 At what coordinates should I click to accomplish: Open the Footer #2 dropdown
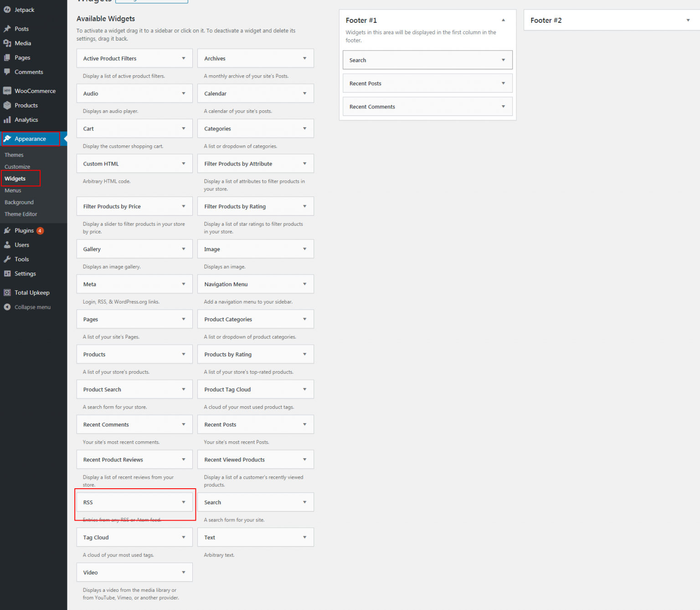(x=688, y=20)
